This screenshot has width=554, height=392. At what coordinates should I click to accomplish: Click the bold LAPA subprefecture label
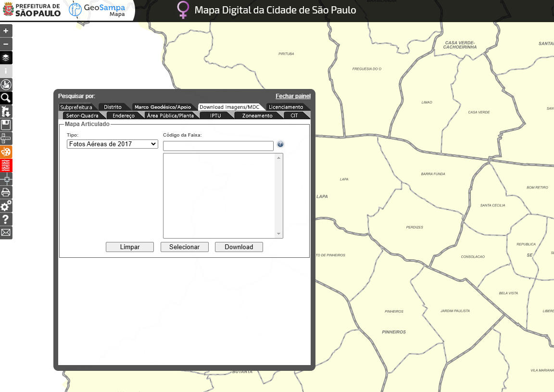tap(322, 197)
